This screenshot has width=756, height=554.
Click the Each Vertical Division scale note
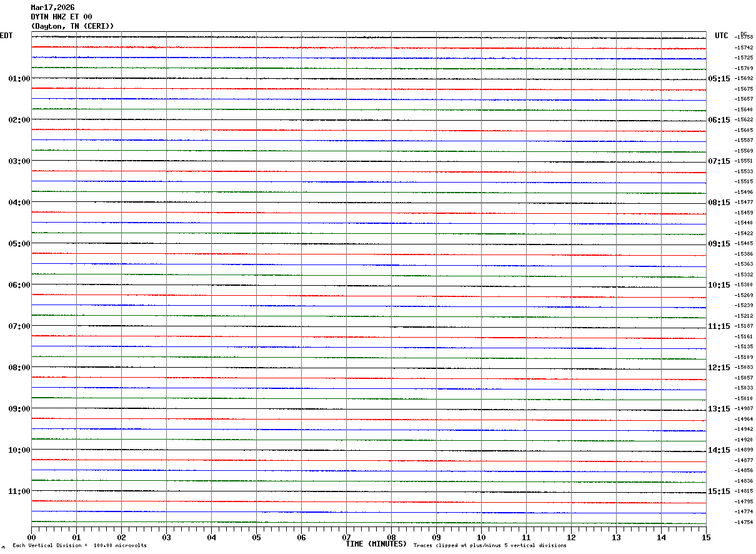(80, 546)
